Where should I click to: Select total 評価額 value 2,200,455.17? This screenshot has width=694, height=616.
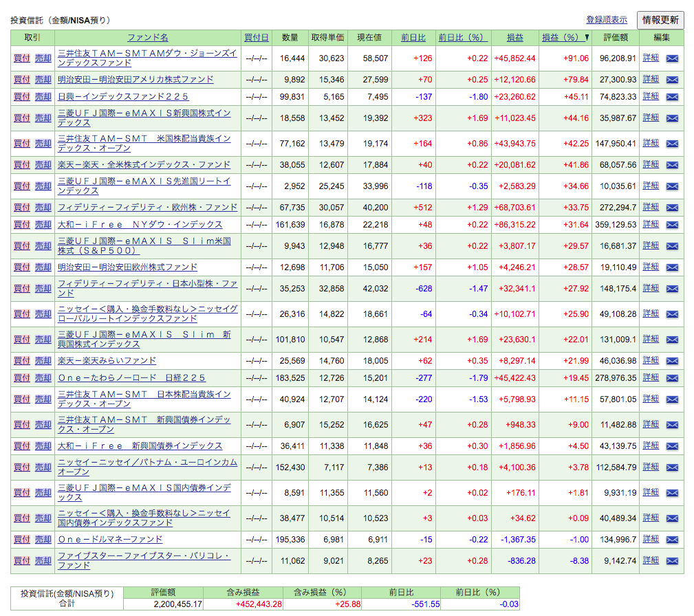[x=178, y=604]
